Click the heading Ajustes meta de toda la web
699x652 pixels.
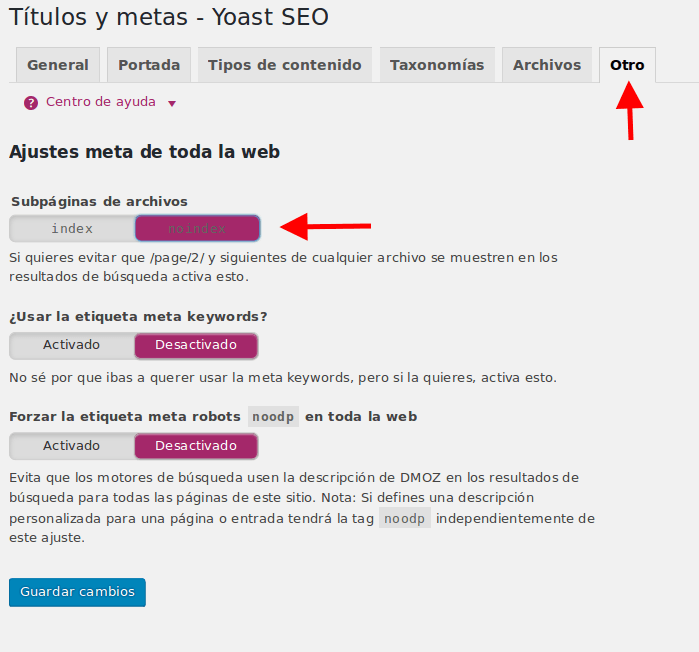144,152
